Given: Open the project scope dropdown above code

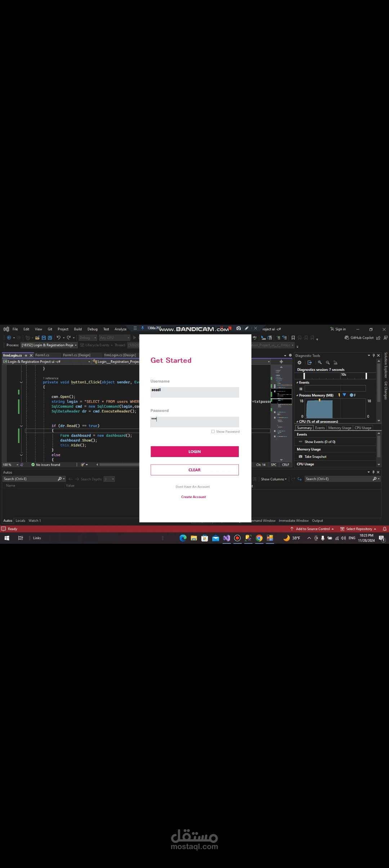Looking at the screenshot, I should pyautogui.click(x=47, y=362).
